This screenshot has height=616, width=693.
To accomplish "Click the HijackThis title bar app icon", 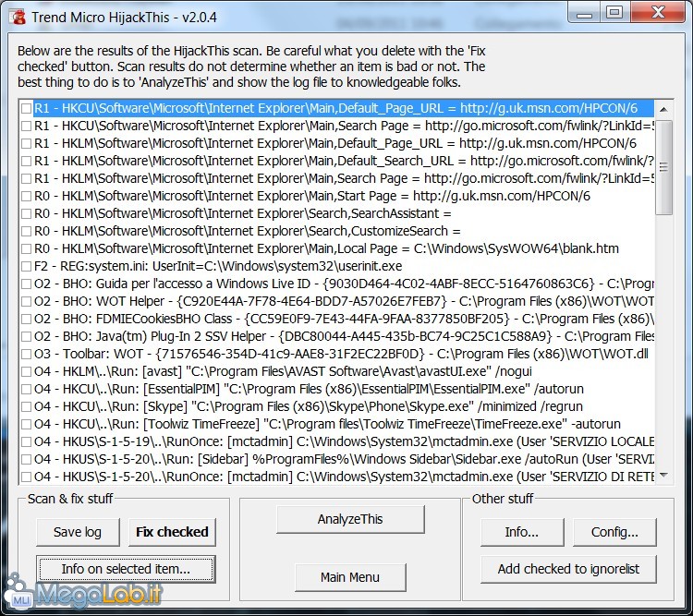I will tap(18, 18).
